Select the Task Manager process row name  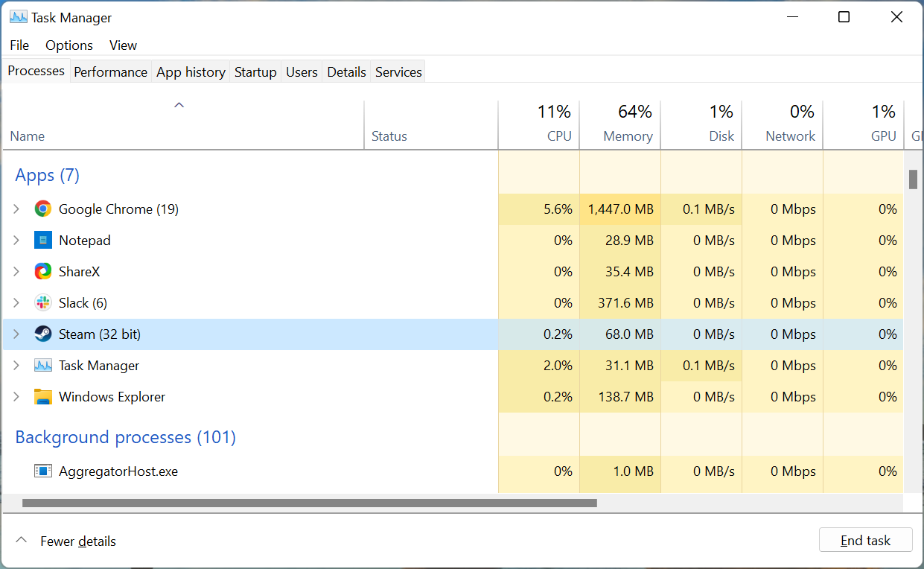tap(99, 366)
